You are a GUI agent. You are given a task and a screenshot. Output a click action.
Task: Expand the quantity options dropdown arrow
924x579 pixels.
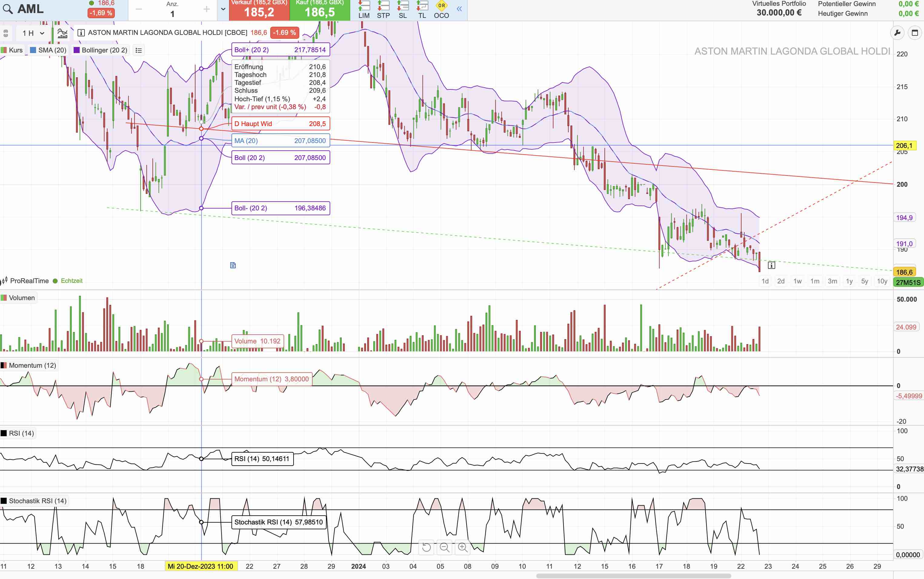[x=223, y=9]
